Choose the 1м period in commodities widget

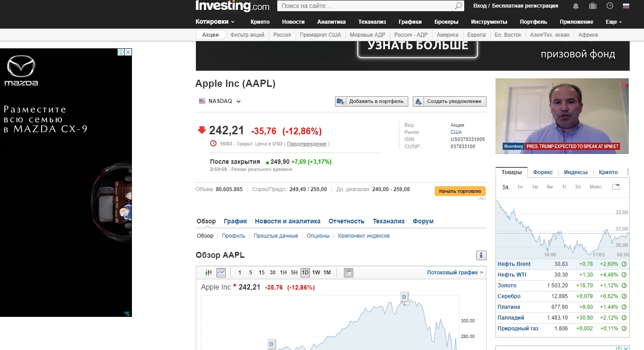tap(534, 187)
